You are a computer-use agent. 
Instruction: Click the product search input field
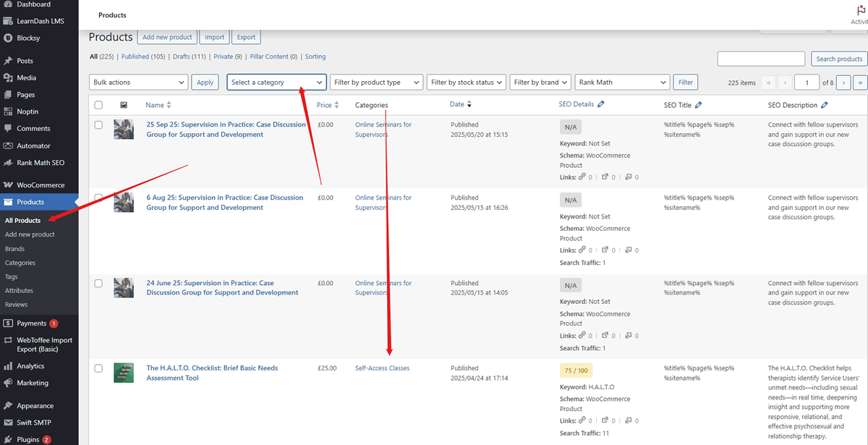click(761, 59)
